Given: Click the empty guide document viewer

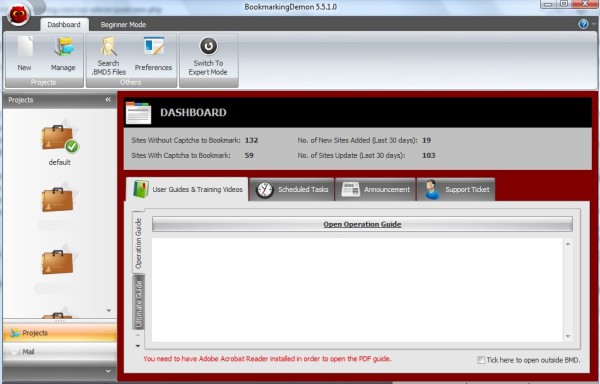Looking at the screenshot, I should click(x=357, y=290).
